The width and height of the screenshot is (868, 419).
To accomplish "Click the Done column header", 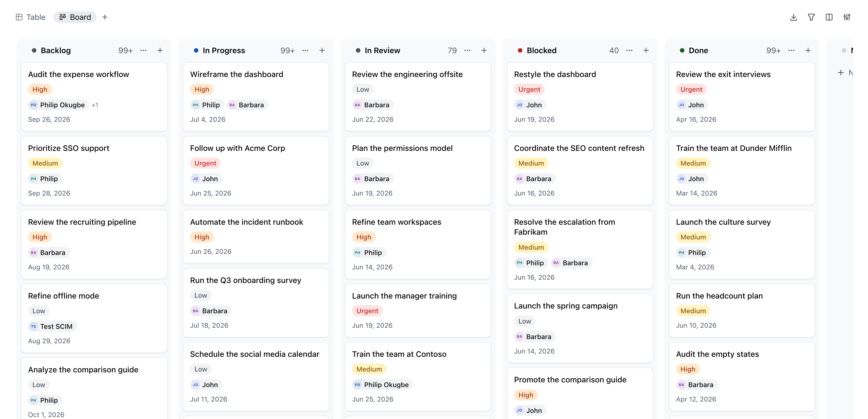I will tap(699, 51).
